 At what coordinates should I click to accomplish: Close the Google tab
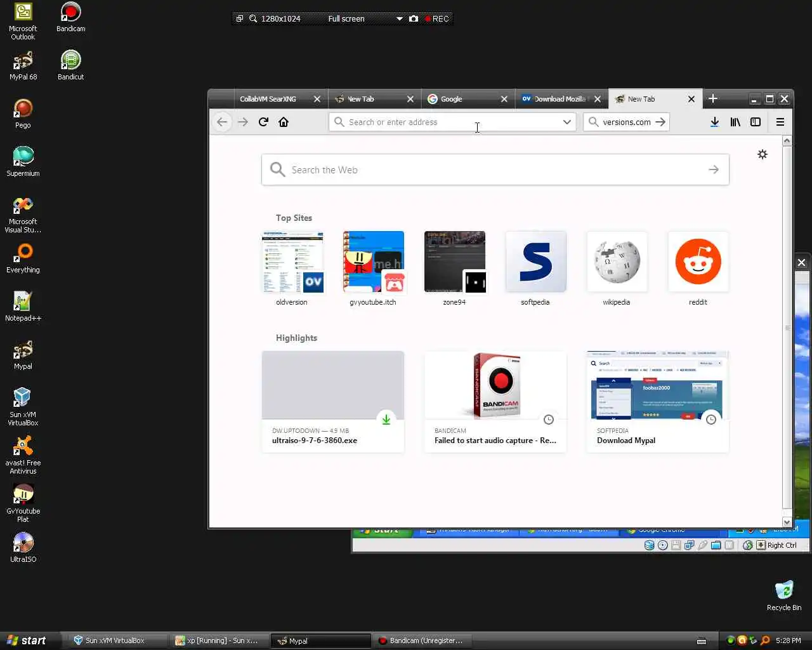pos(504,99)
